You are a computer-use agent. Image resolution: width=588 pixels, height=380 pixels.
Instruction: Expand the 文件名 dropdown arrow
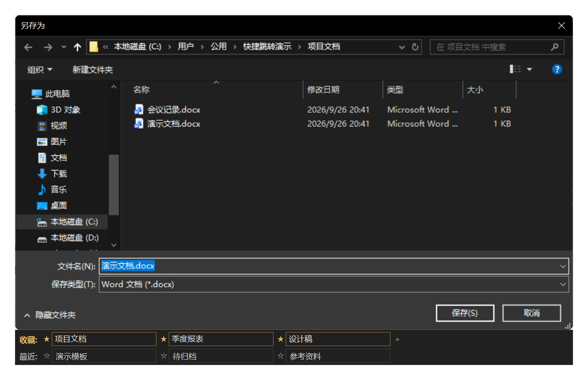tap(563, 266)
